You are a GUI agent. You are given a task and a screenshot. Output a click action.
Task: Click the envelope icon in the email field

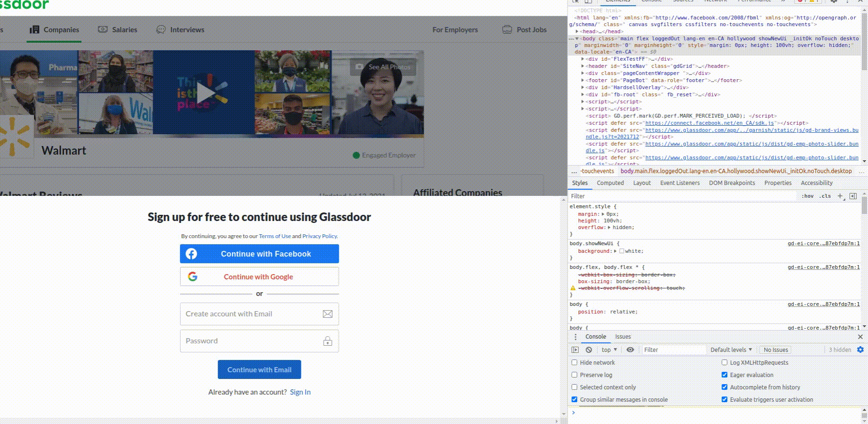pos(327,314)
